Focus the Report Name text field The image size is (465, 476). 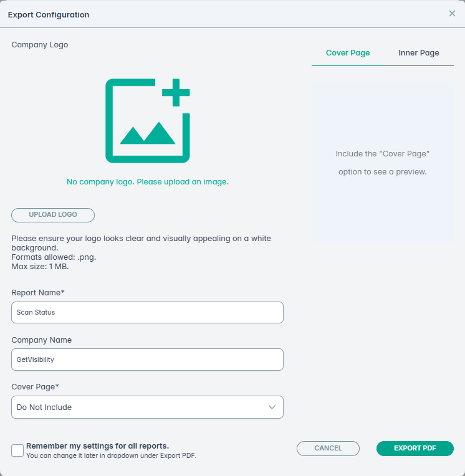point(147,312)
